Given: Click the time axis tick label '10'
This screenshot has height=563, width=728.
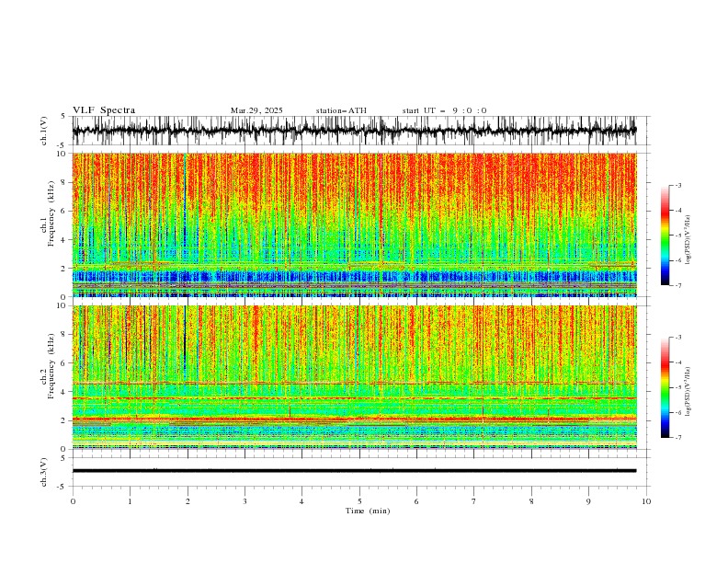Looking at the screenshot, I should (x=646, y=501).
